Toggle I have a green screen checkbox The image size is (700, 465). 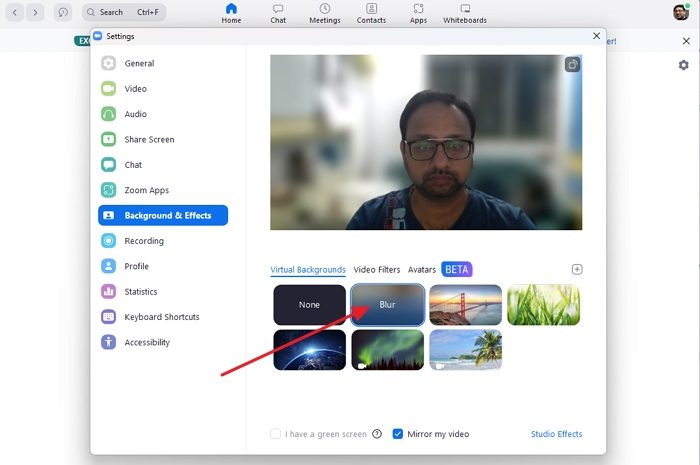pos(275,434)
